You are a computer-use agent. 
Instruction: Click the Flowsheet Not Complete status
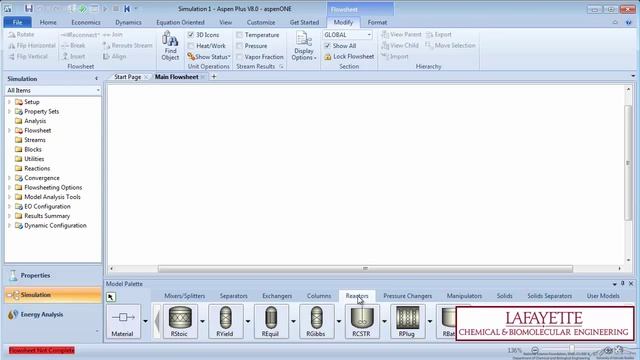click(x=42, y=350)
